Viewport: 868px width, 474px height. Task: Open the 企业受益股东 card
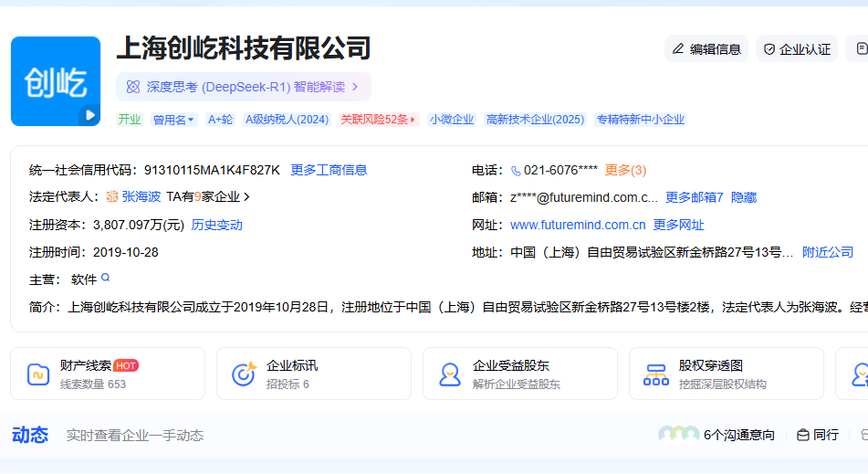point(520,374)
